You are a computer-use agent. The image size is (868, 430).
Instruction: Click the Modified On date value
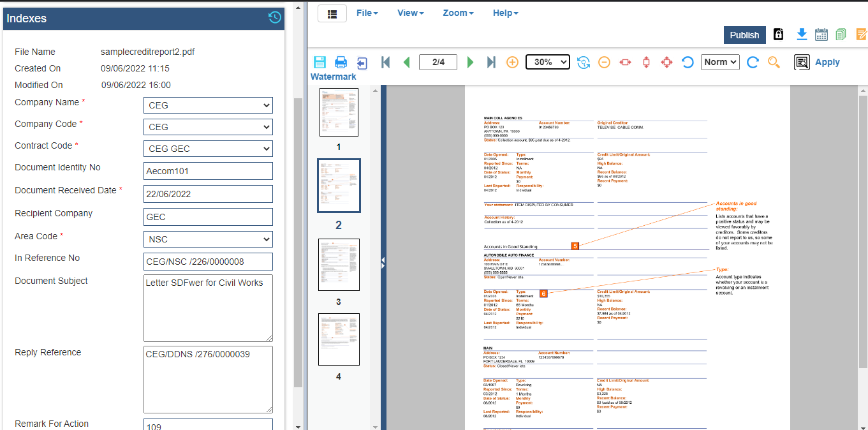click(x=136, y=85)
